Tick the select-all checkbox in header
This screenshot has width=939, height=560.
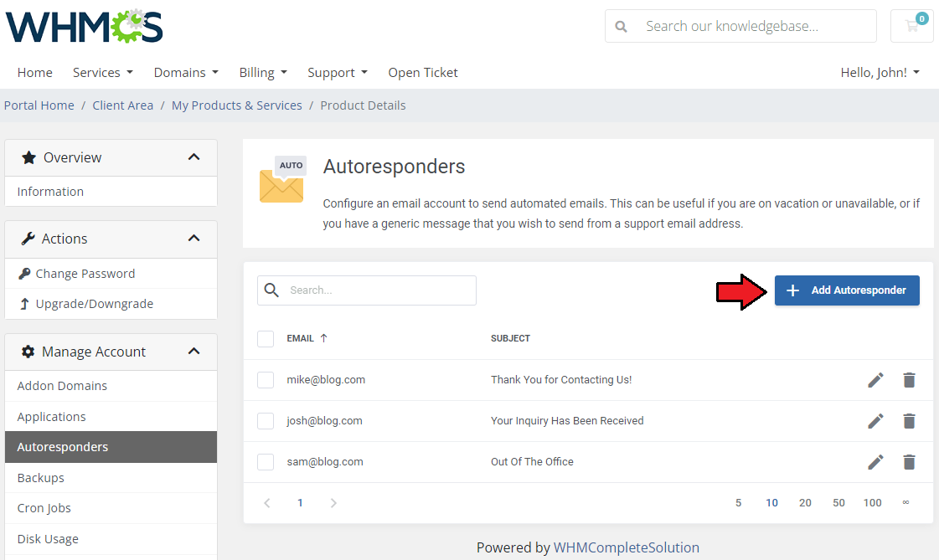(x=266, y=339)
